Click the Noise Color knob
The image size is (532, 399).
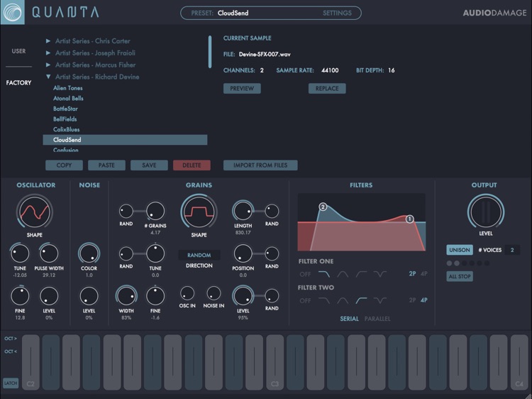click(x=89, y=253)
